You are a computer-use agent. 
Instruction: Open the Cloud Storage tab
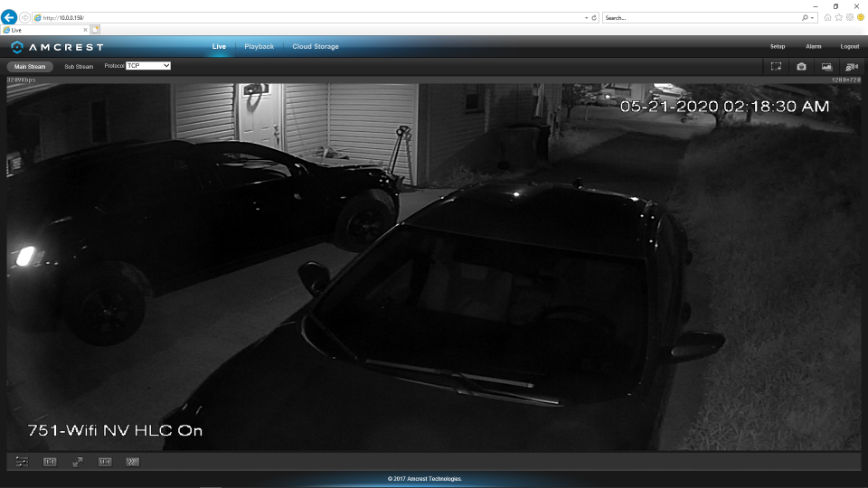(316, 46)
